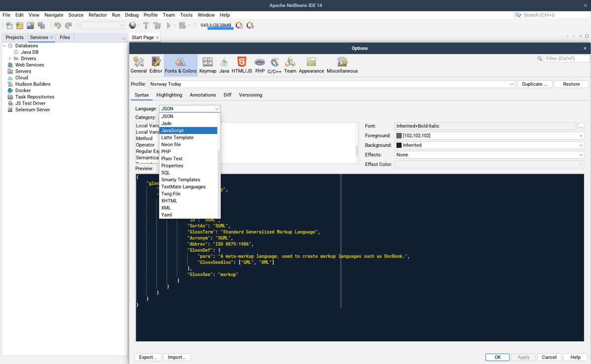Click the C/C++ options icon

[x=274, y=64]
